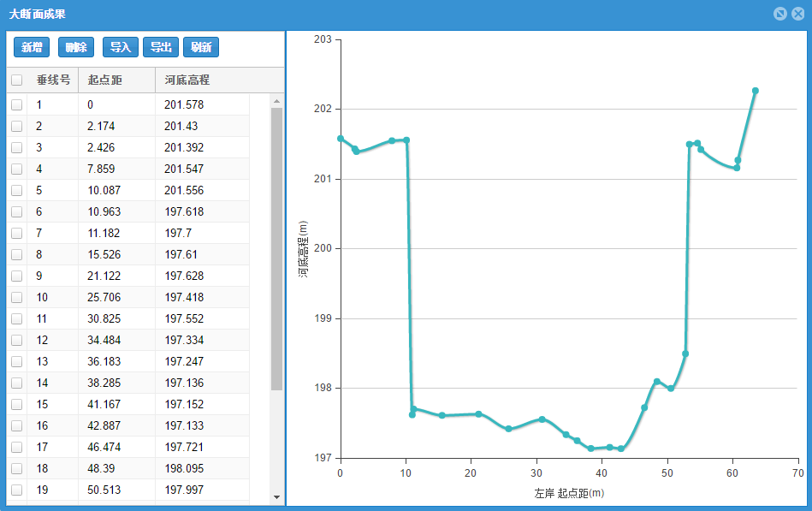This screenshot has width=812, height=511.
Task: Toggle the select-all header checkbox
Action: [x=17, y=80]
